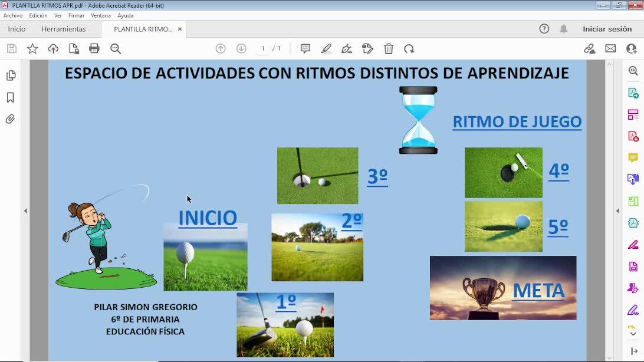Viewport: 644px width, 362px height.
Task: Open the page thumbnails panel
Action: click(x=11, y=75)
